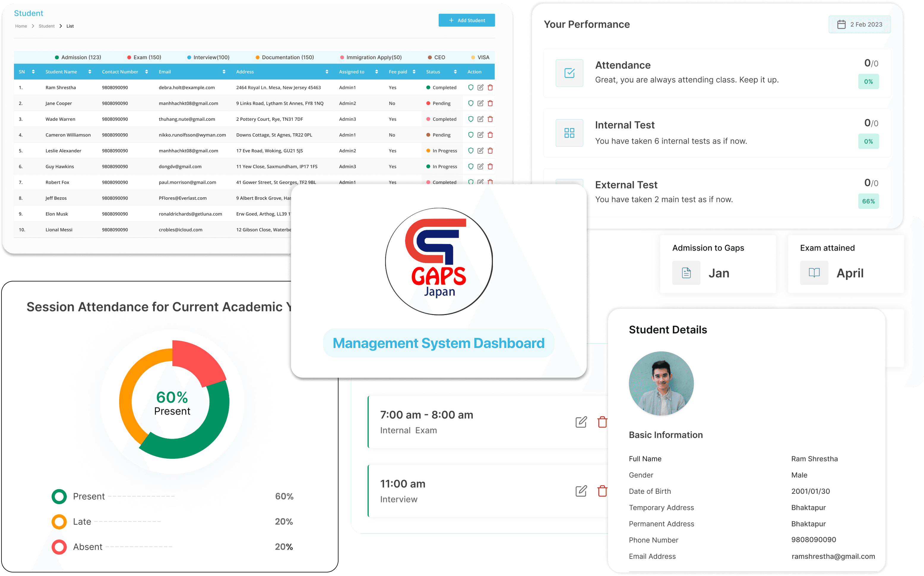
Task: Open the 2 Feb 2023 date picker
Action: click(859, 24)
